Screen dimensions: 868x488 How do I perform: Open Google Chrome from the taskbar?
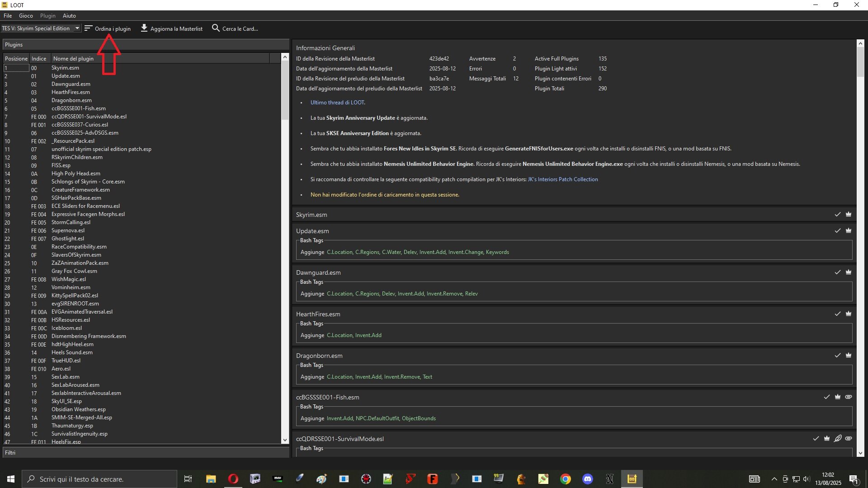tap(566, 479)
